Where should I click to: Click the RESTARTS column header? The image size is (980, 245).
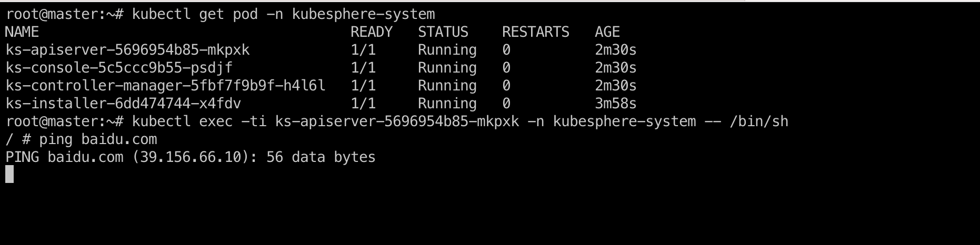pyautogui.click(x=536, y=32)
